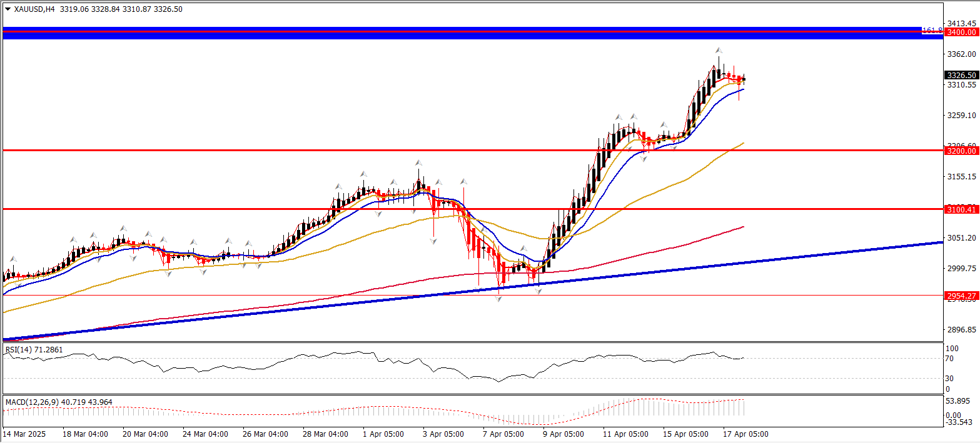Click the 3100.41 red level tag

(961, 209)
